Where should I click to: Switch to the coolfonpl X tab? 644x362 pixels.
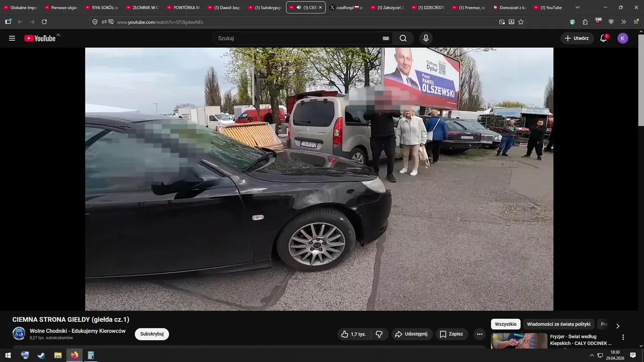click(347, 8)
